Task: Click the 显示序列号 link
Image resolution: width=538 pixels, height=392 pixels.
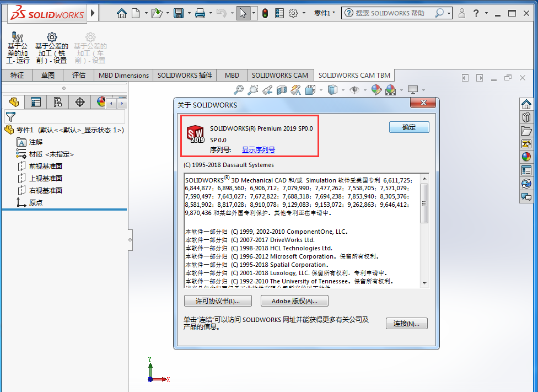Action: click(259, 149)
